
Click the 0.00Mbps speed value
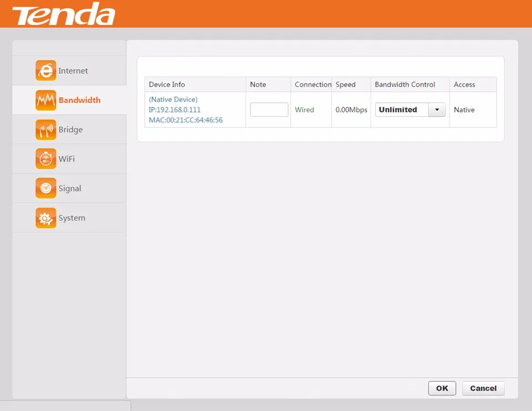351,110
